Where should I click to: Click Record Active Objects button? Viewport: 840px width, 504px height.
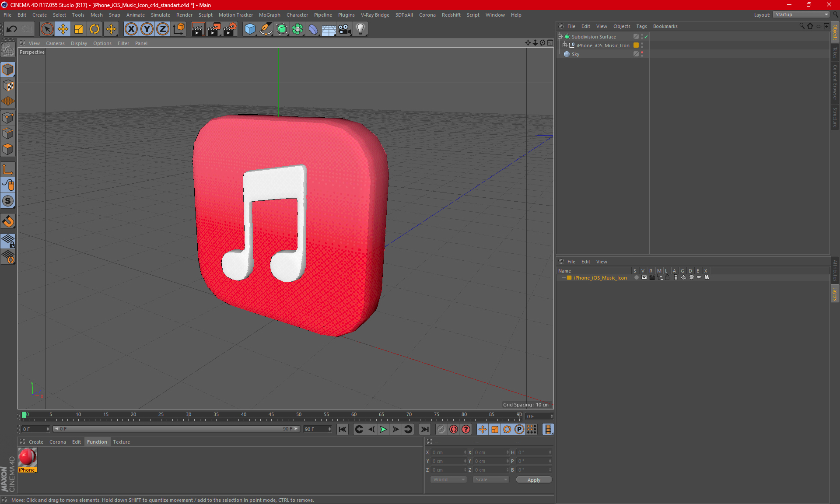pos(441,429)
